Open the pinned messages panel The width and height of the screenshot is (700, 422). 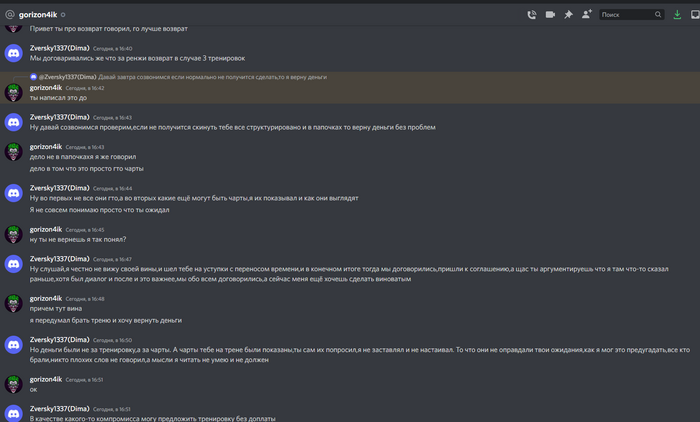(x=568, y=15)
